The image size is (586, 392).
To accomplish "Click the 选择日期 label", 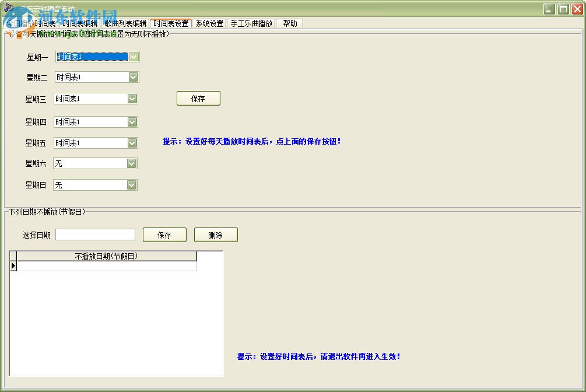I will click(36, 235).
